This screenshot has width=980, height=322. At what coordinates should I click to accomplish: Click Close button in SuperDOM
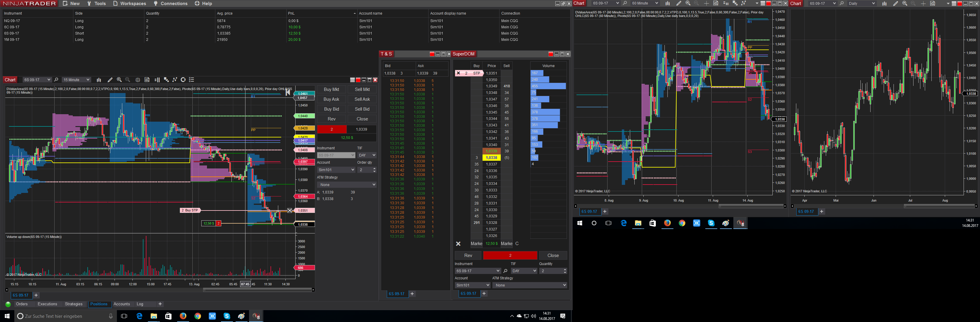pos(553,256)
